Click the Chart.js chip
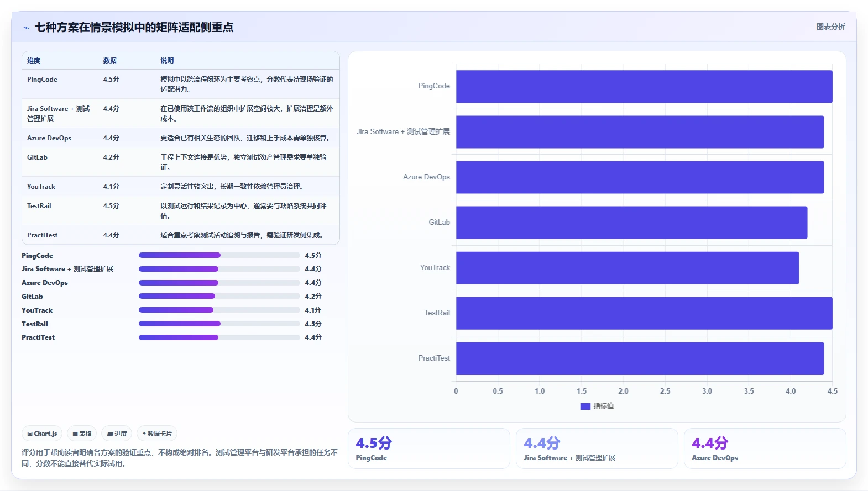This screenshot has height=491, width=868. pyautogui.click(x=42, y=434)
